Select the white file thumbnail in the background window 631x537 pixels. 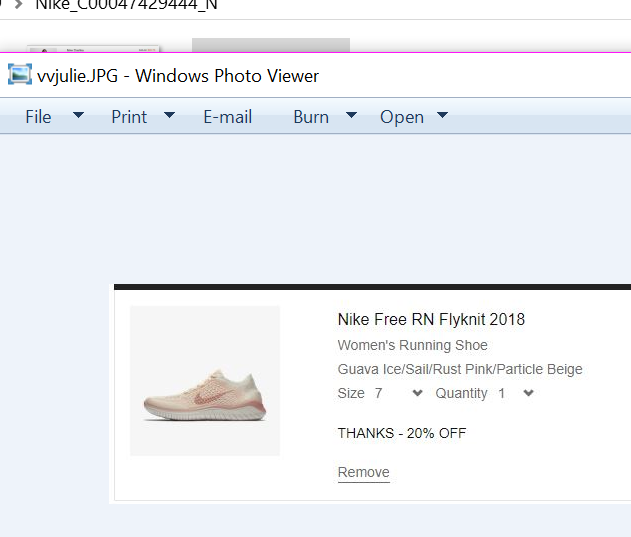tap(93, 49)
